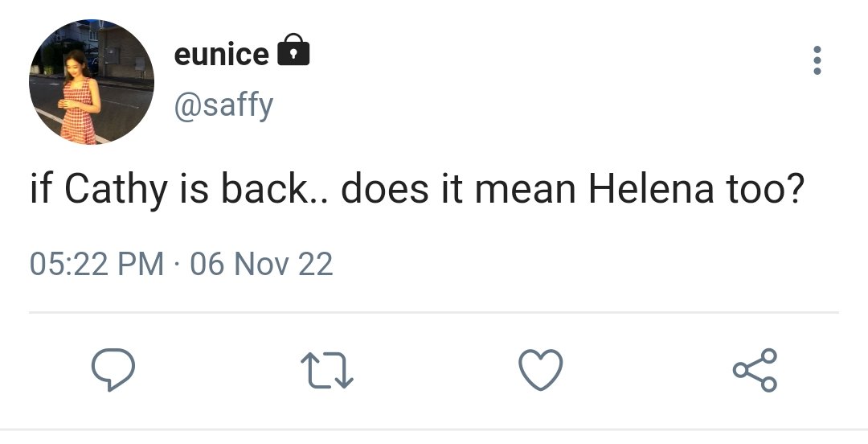Visit the @saffy handle
Screen dimensions: 868x444
point(223,105)
